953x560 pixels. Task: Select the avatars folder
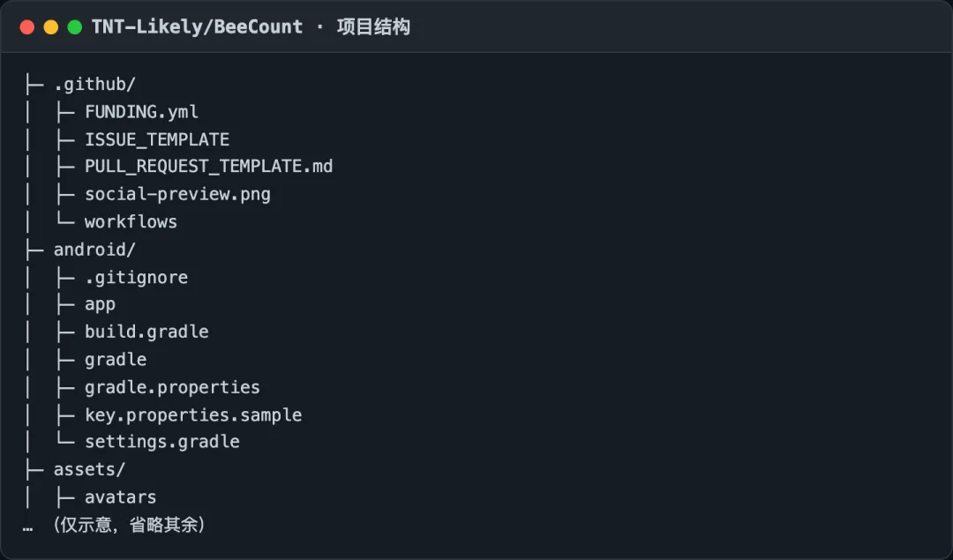pyautogui.click(x=120, y=497)
